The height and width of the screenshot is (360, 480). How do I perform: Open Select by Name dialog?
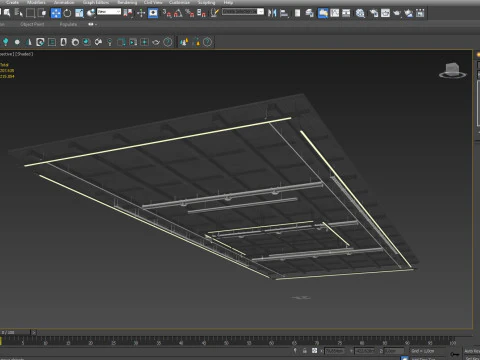(x=18, y=13)
